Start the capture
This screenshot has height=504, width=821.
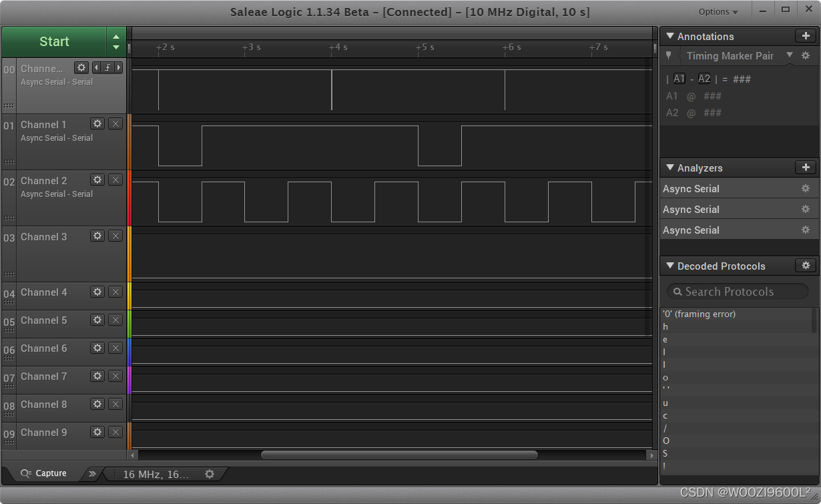click(x=54, y=41)
